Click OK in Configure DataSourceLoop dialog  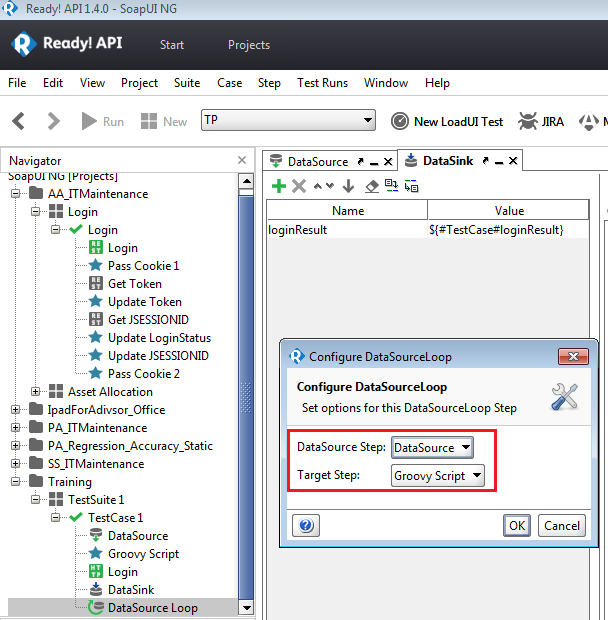517,525
